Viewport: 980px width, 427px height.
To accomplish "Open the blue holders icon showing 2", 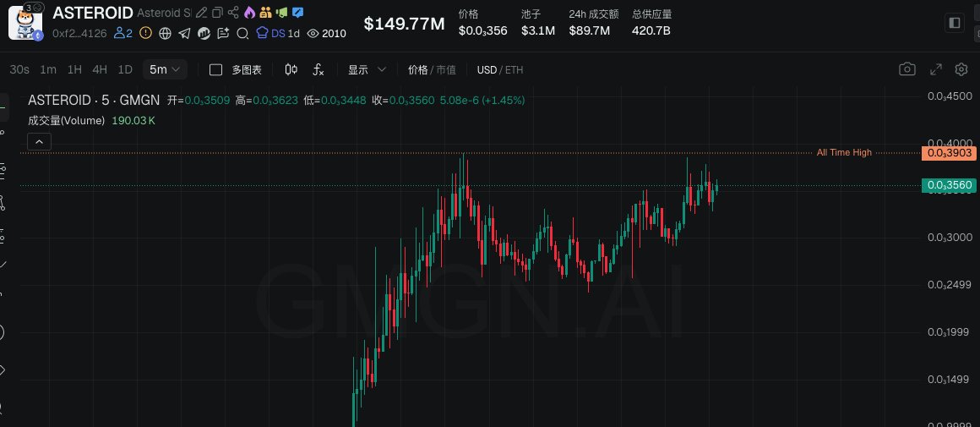I will click(123, 33).
